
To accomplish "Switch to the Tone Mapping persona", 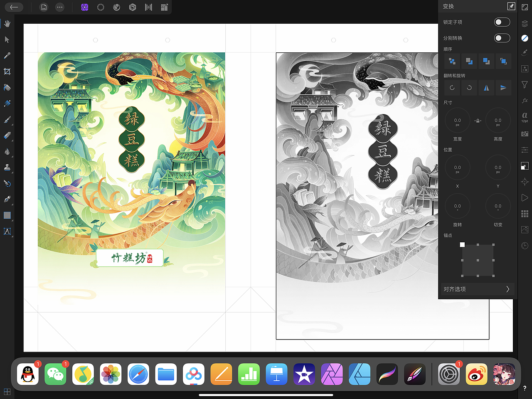I will click(x=148, y=7).
